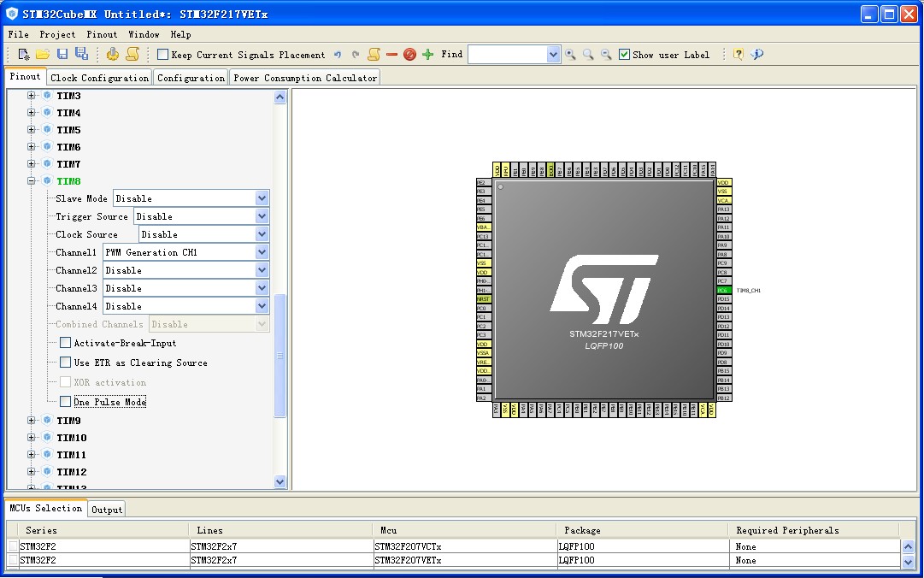The height and width of the screenshot is (578, 924).
Task: Click the MCU list scrollbar up arrow
Action: tap(908, 546)
